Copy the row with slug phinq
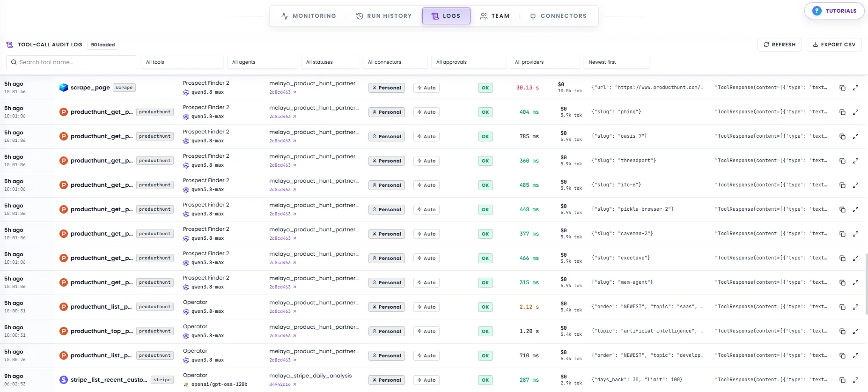Image resolution: width=868 pixels, height=392 pixels. coord(842,112)
